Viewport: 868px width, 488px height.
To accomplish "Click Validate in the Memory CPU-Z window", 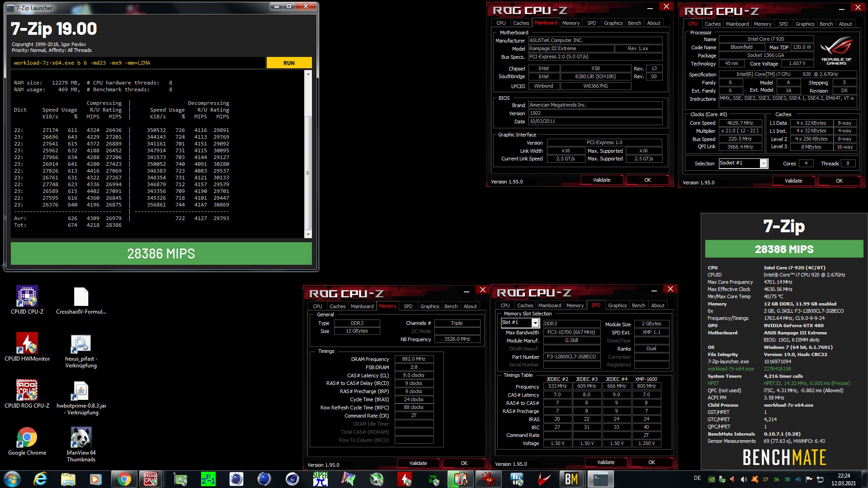I will click(418, 463).
